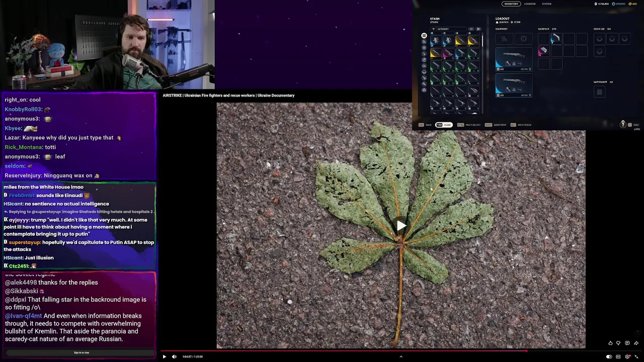Viewport: 644px width, 362px height.
Task: Play the video using the bottom play button
Action: (x=164, y=356)
